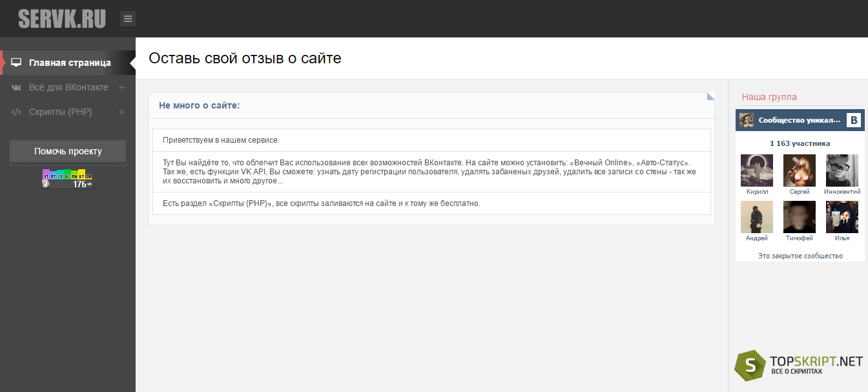Click the name Иннокентий under the avatar
Viewport: 868px width, 392px height.
pos(842,192)
